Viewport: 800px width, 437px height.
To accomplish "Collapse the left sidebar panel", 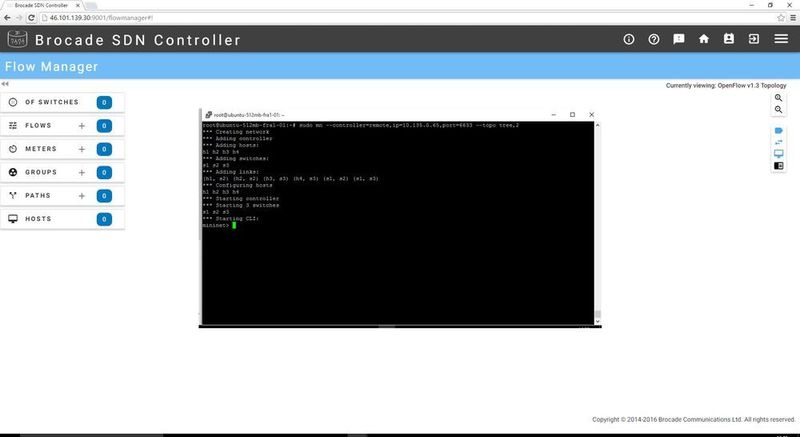I will [x=5, y=84].
